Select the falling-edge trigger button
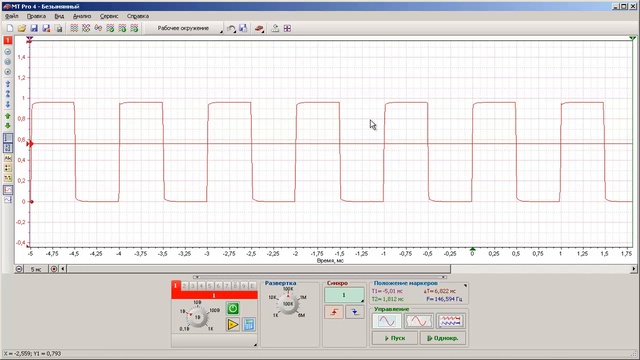This screenshot has height=360, width=640. (x=355, y=312)
